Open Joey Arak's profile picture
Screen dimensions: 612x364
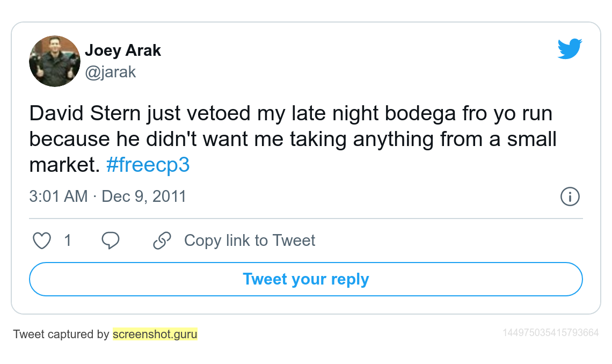(x=55, y=61)
